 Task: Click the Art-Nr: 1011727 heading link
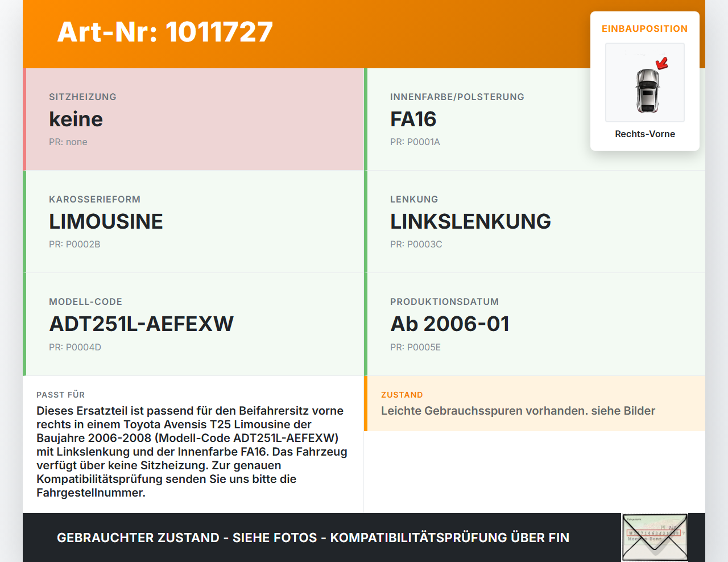(x=165, y=32)
